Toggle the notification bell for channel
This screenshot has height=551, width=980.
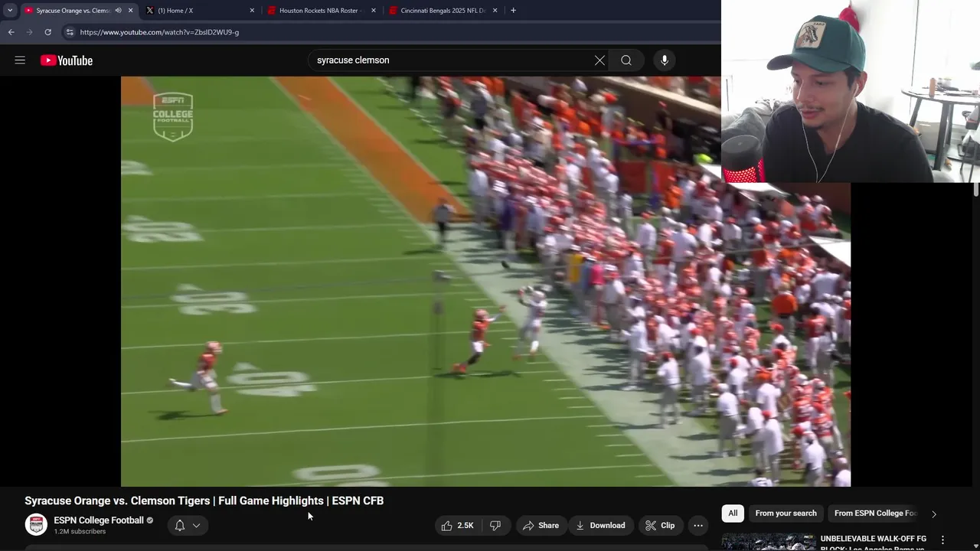179,525
